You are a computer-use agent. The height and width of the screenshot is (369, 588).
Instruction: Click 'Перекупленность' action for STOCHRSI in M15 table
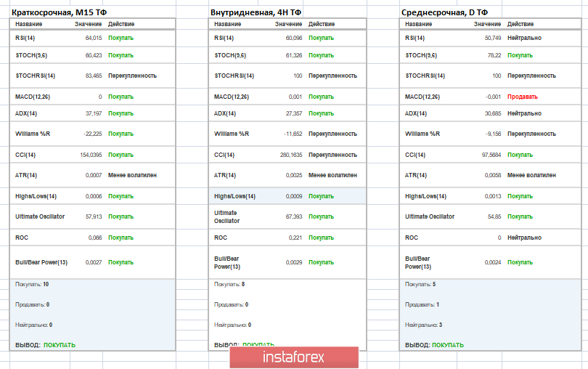pos(132,76)
